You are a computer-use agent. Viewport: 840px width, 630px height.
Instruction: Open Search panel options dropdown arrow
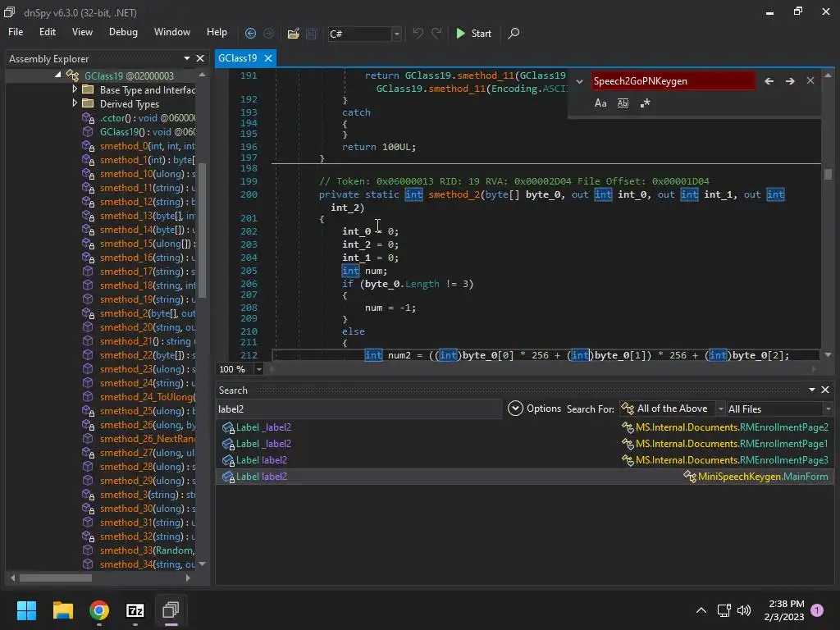(811, 390)
